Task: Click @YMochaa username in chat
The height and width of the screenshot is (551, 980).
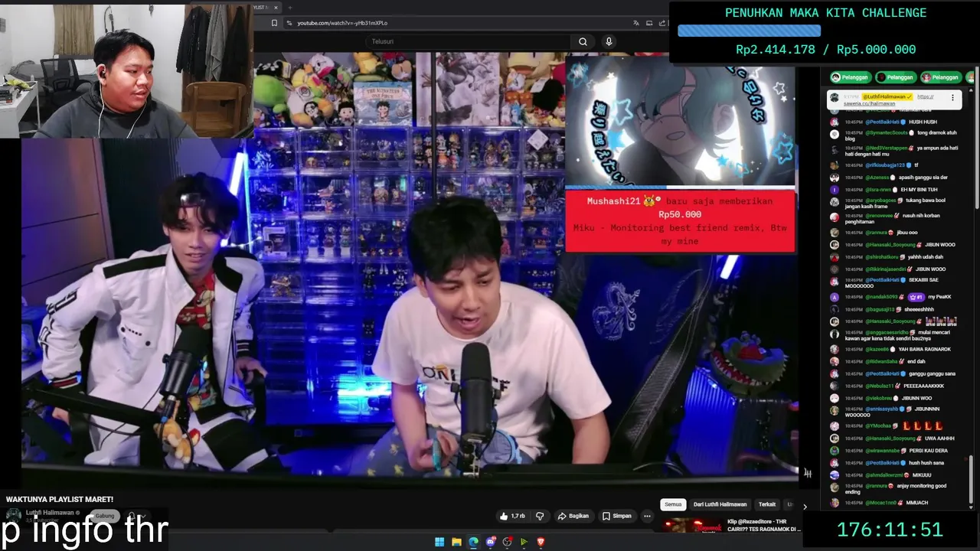Action: pos(879,425)
